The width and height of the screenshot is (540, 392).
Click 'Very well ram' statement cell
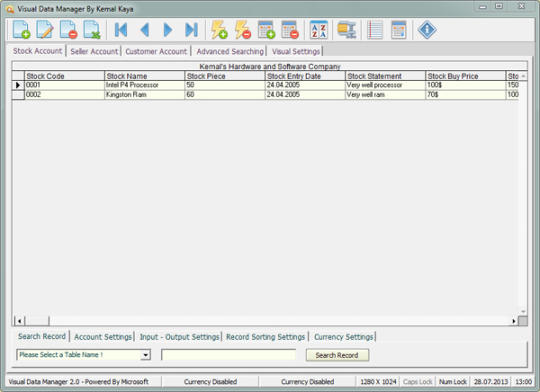385,95
